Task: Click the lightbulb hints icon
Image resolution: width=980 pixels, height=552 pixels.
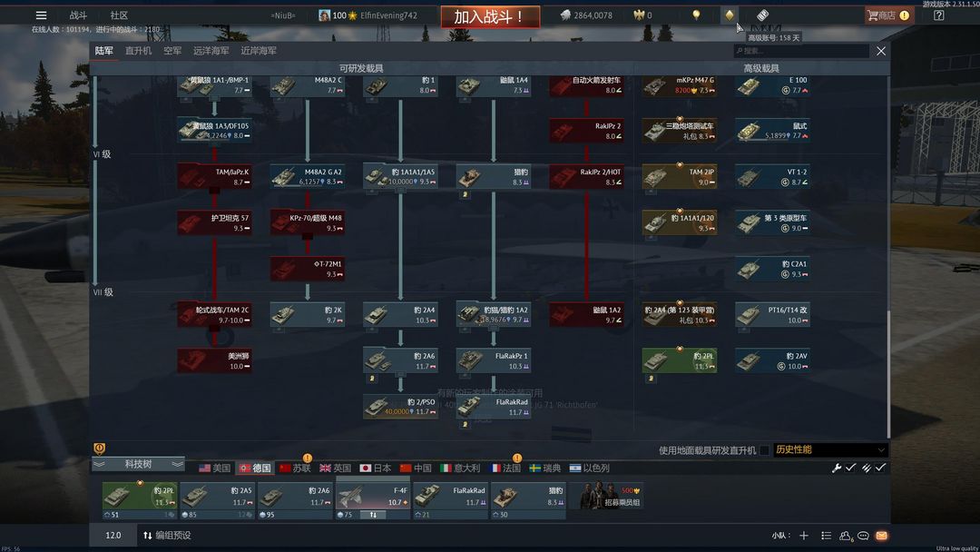Action: tap(696, 15)
